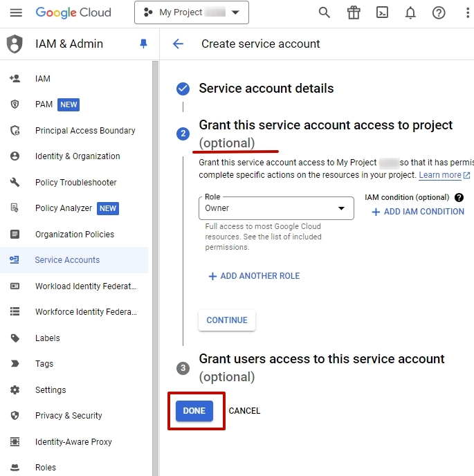
Task: Activate Cloud Shell terminal icon
Action: [382, 12]
